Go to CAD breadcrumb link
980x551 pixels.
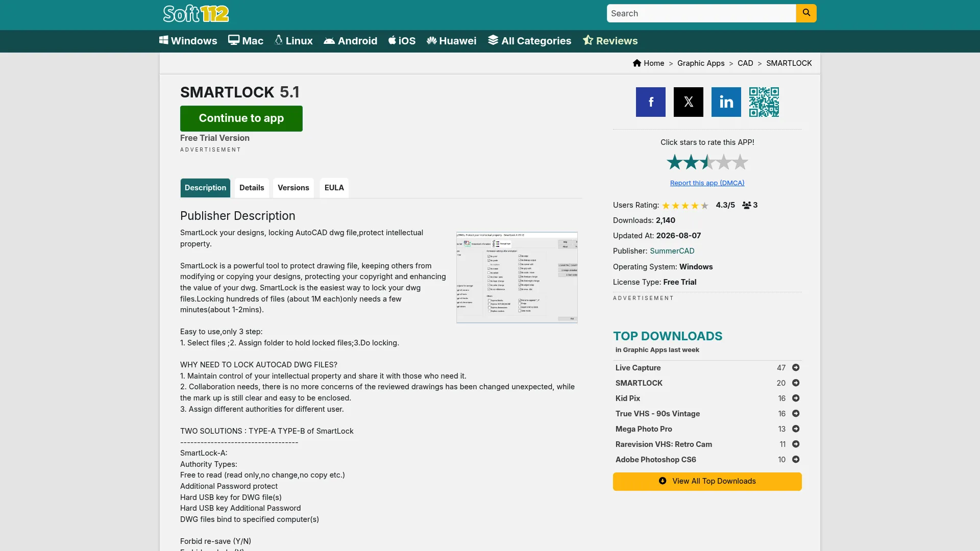point(745,63)
